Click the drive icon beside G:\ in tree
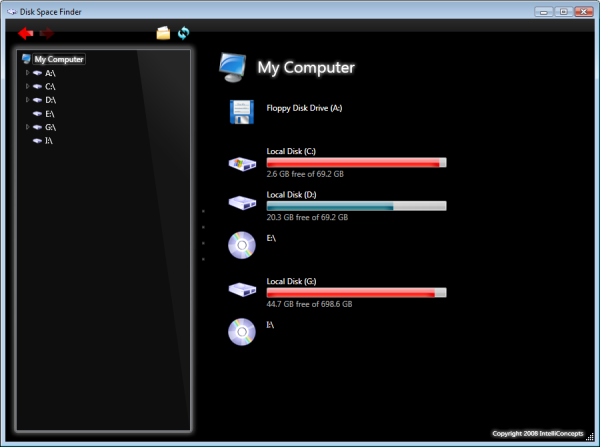Image resolution: width=600 pixels, height=447 pixels. coord(37,127)
